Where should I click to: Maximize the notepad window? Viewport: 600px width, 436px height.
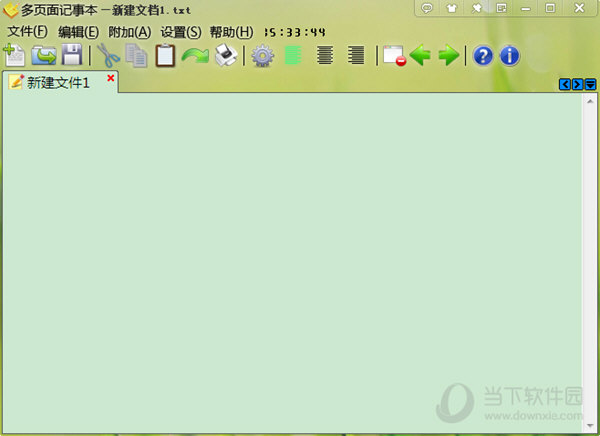[x=550, y=8]
